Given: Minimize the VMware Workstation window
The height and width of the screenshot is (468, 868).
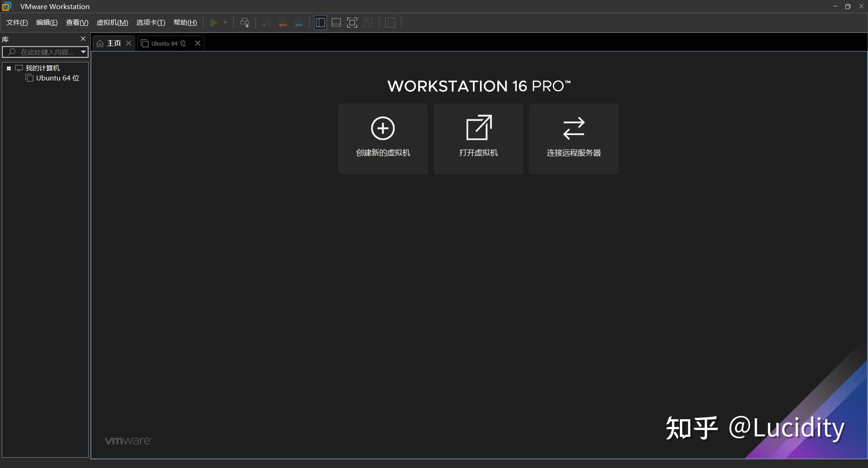Looking at the screenshot, I should tap(835, 6).
